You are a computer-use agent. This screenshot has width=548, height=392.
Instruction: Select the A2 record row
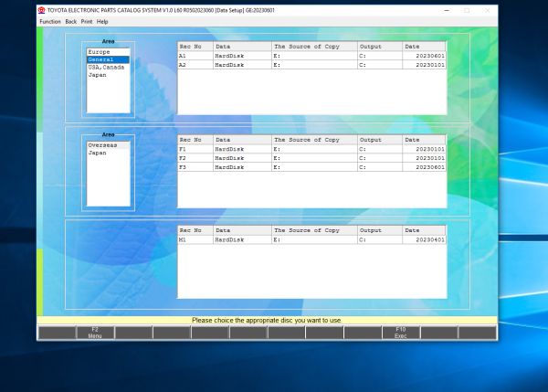(x=311, y=65)
